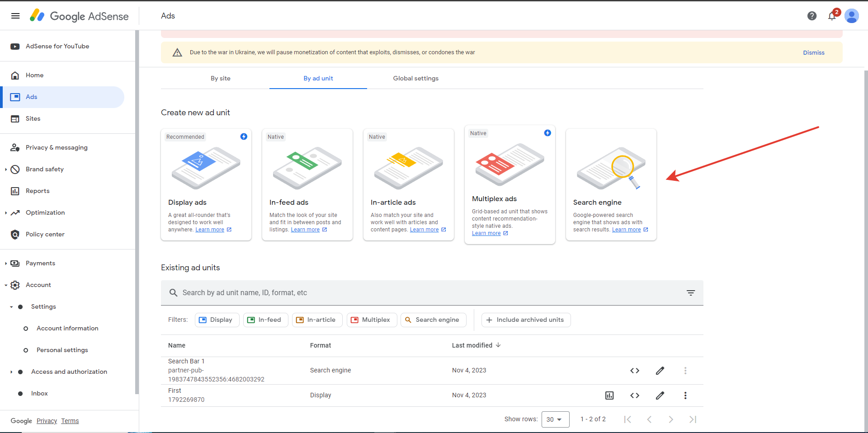Select the By ad unit tab
This screenshot has width=868, height=433.
pyautogui.click(x=318, y=78)
